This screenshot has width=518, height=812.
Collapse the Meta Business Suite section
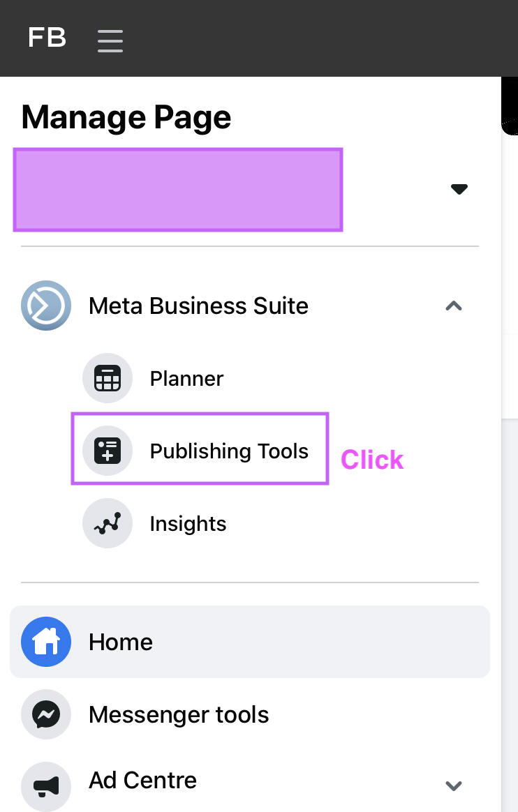(454, 306)
